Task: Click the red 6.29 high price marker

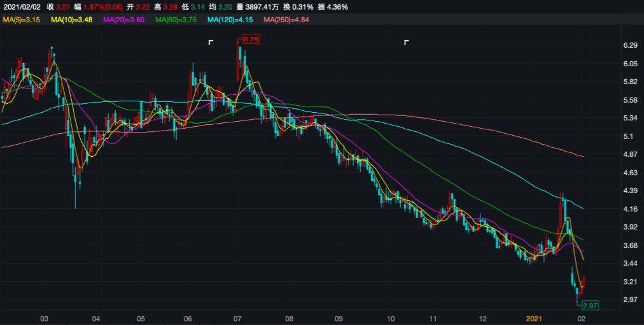Action: pos(251,40)
